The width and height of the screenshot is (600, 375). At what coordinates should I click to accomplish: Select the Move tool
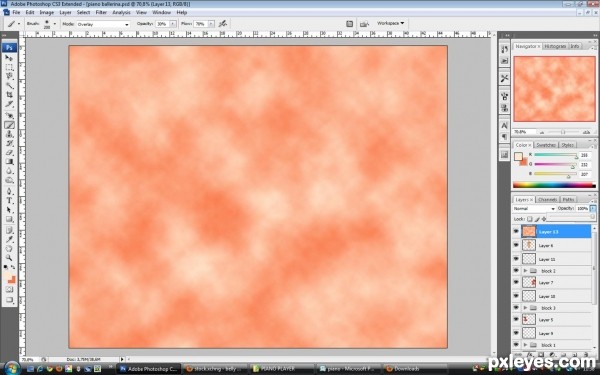(x=9, y=58)
